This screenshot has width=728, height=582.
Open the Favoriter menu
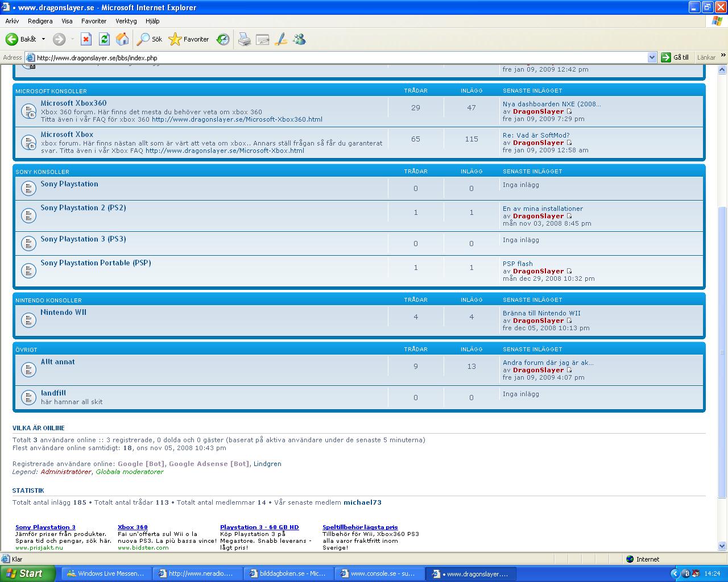[x=94, y=21]
